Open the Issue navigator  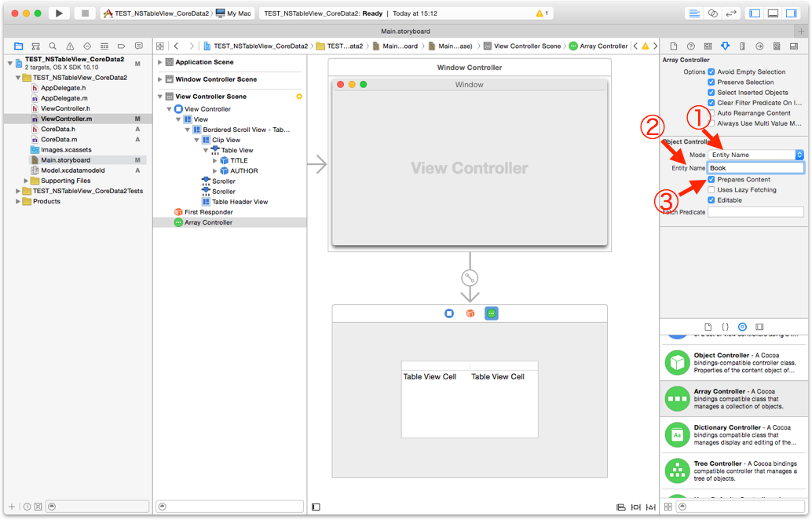[70, 46]
